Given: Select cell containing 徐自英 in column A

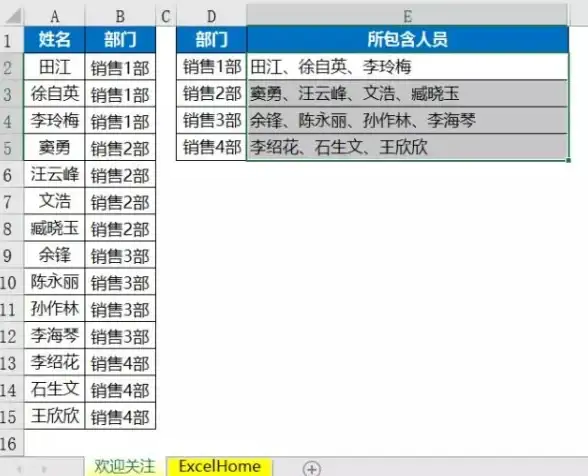Looking at the screenshot, I should coord(55,94).
